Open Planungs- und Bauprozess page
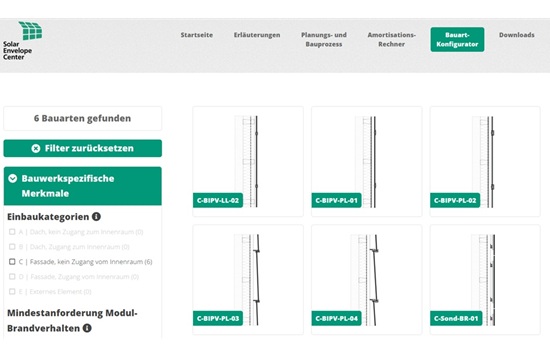Screen dimensions: 550x360 point(323,39)
